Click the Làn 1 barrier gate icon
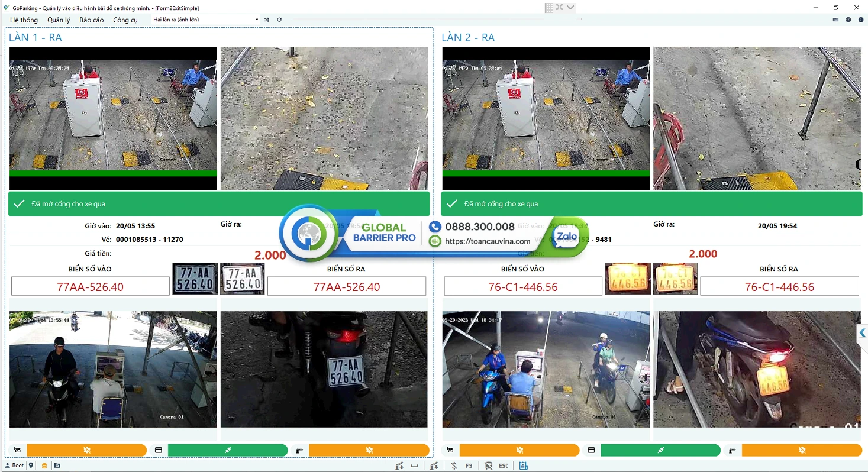Viewport: 868px width, 472px height. click(x=299, y=451)
